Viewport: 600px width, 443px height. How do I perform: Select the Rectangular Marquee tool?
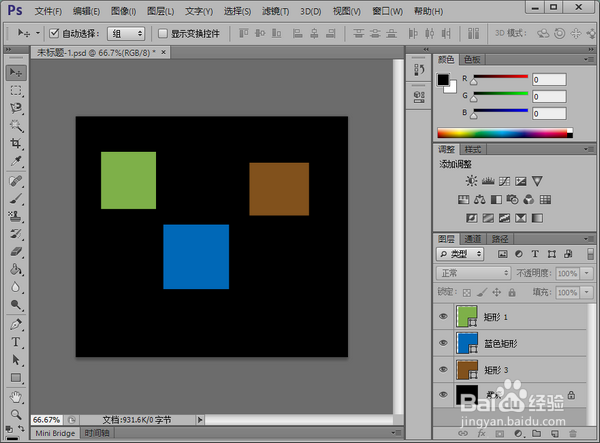click(x=16, y=90)
